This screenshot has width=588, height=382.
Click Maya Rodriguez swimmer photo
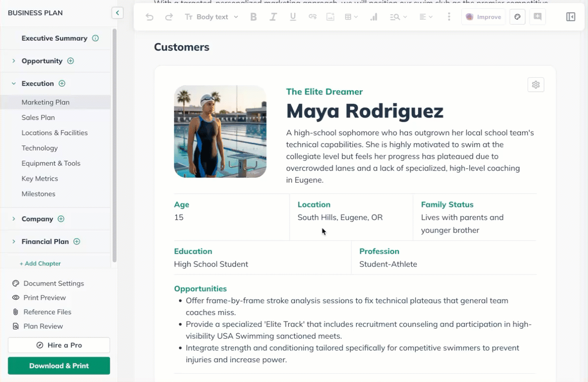[220, 131]
